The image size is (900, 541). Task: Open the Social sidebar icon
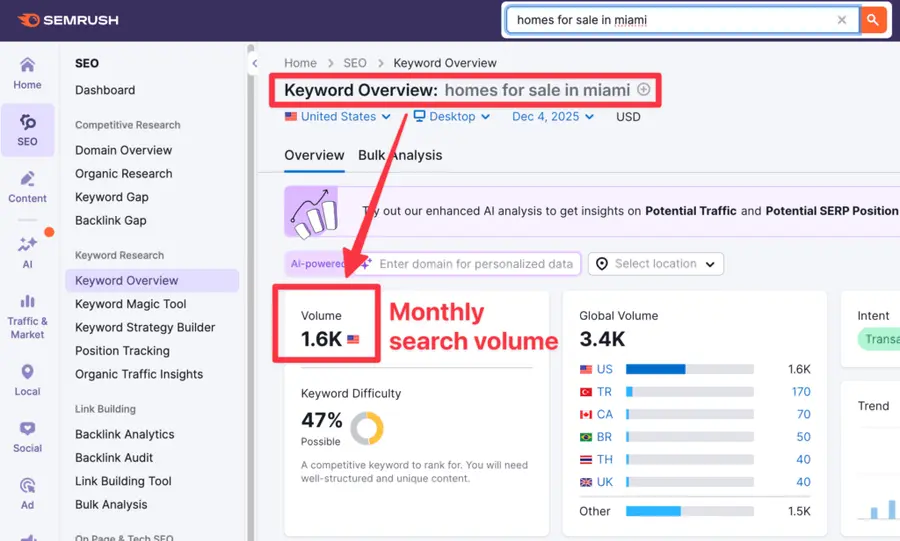[27, 437]
